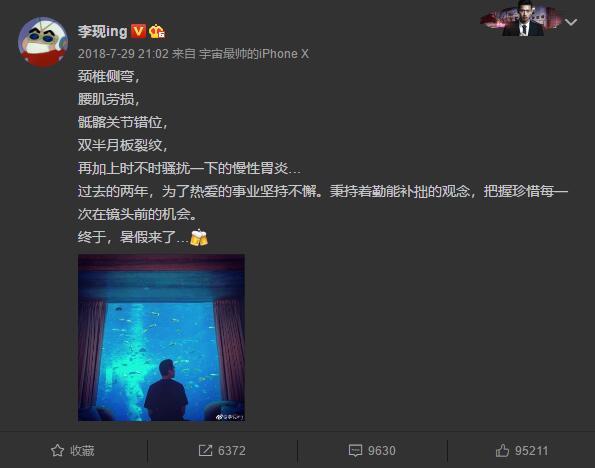Click the like count 95211
This screenshot has width=595, height=468.
coord(531,451)
